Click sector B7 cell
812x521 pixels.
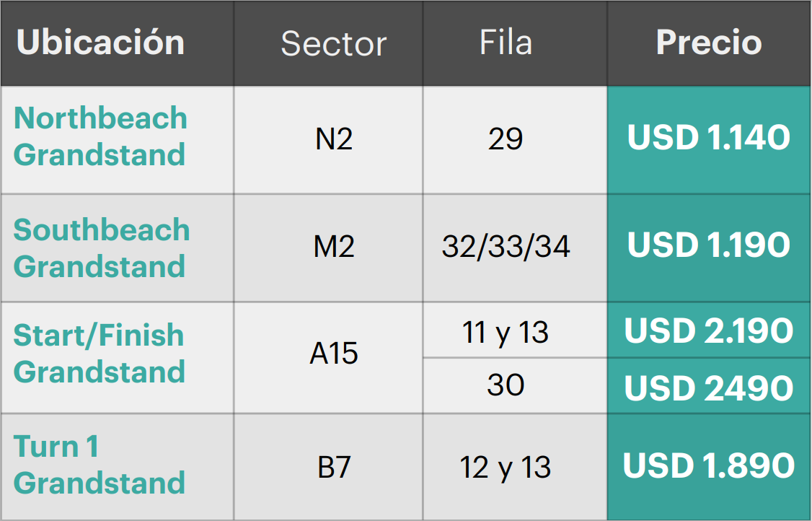[328, 467]
